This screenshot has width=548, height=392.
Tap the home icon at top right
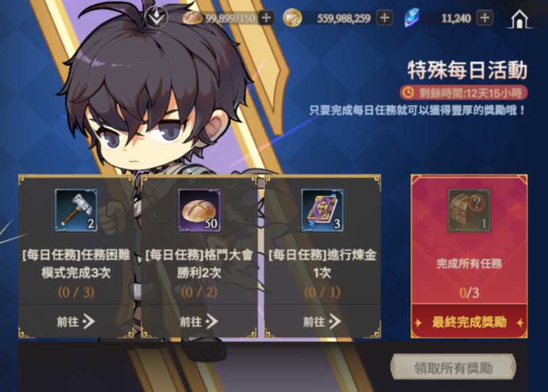520,19
